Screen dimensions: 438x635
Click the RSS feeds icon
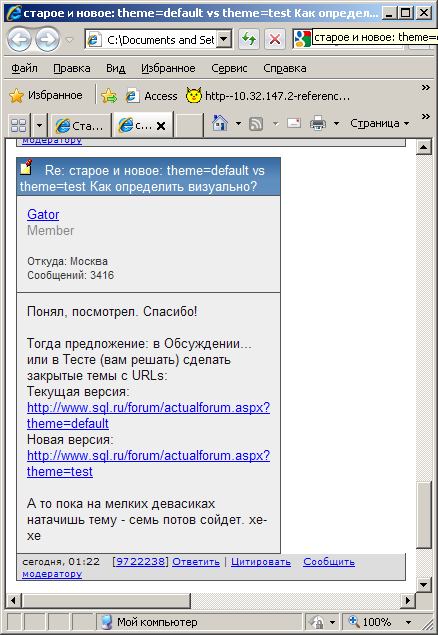tap(256, 123)
